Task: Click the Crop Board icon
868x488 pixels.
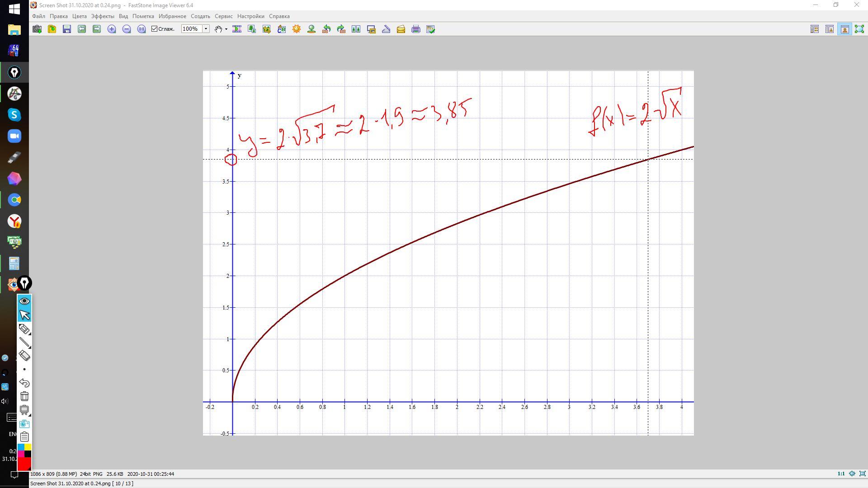Action: tap(266, 29)
